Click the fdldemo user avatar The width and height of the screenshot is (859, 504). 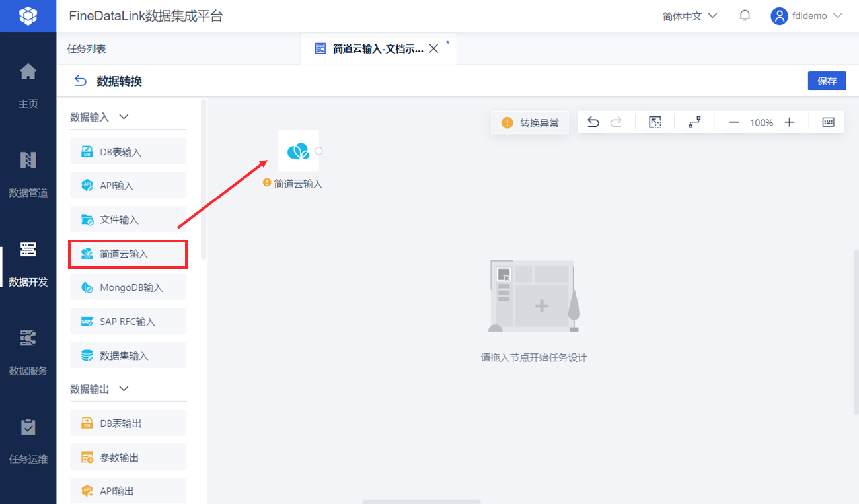(779, 16)
